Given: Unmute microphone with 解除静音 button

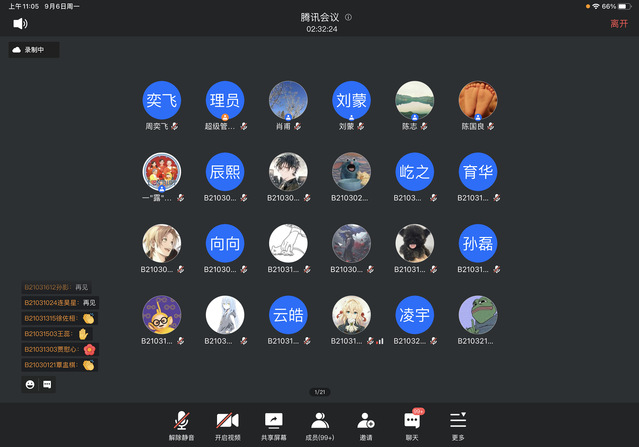Looking at the screenshot, I should pyautogui.click(x=181, y=424).
